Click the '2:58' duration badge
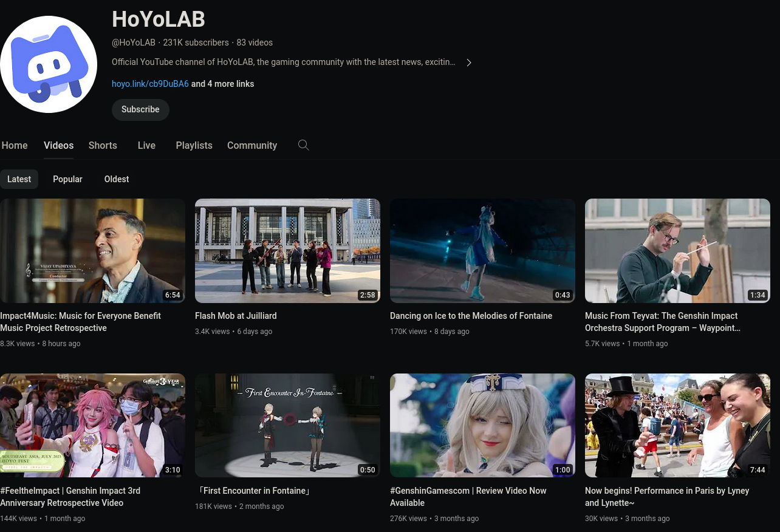780x532 pixels. click(368, 295)
